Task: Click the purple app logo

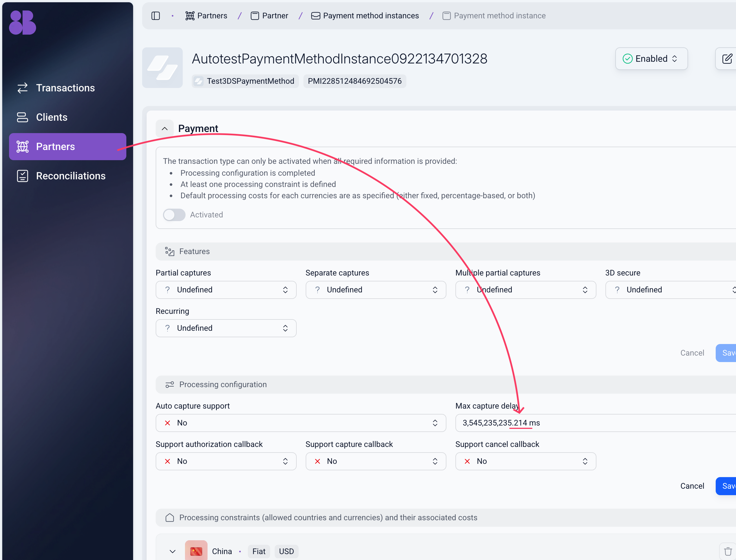Action: pos(22,22)
